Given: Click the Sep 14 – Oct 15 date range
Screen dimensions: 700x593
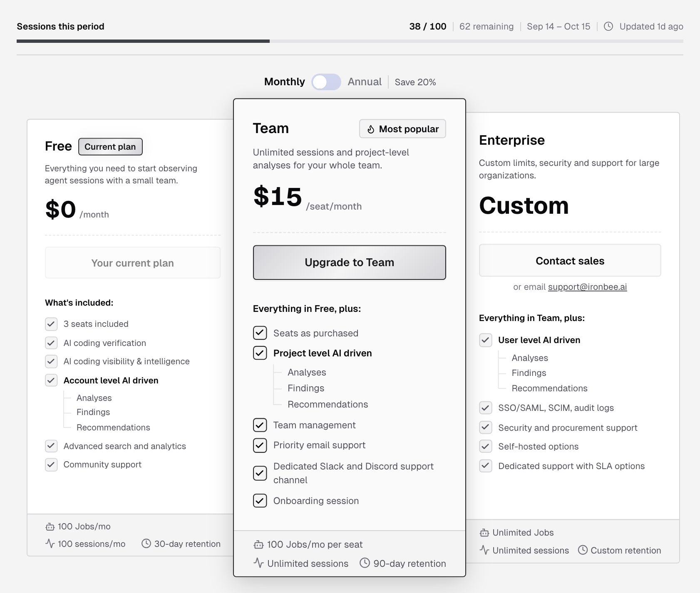Looking at the screenshot, I should pos(559,26).
